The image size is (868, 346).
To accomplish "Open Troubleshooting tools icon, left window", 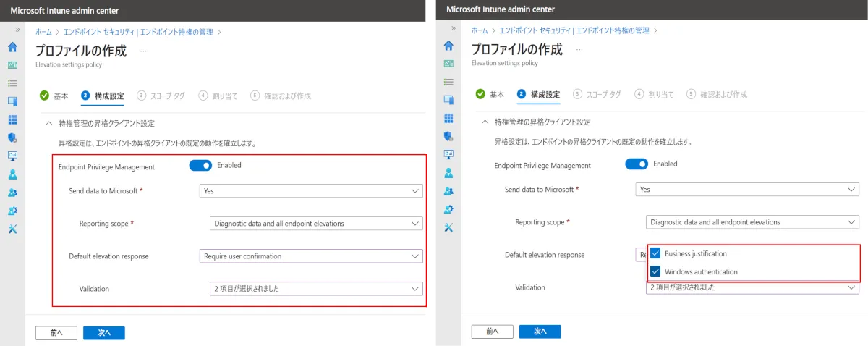I will coord(13,228).
